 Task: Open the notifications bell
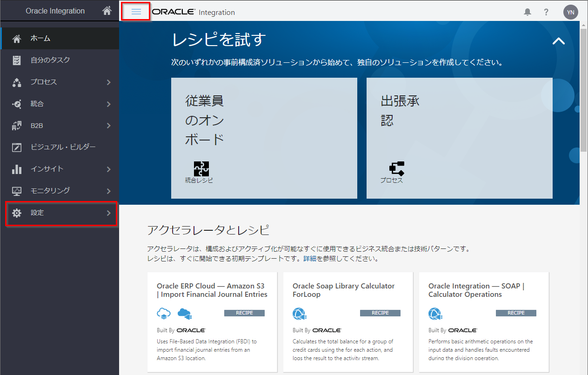point(527,12)
